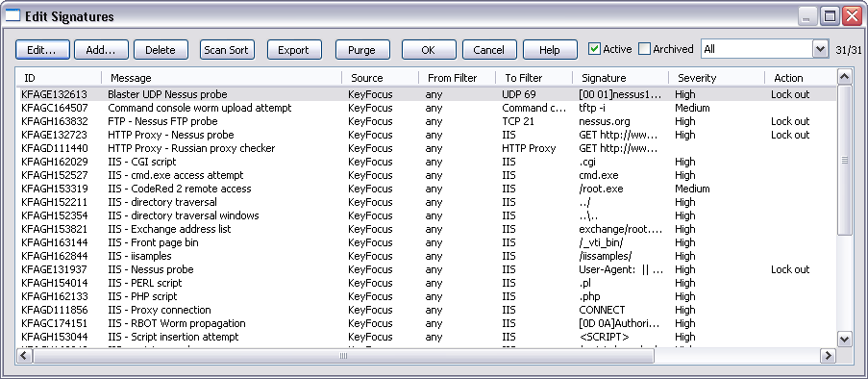The width and height of the screenshot is (868, 379).
Task: Select IIS - Exchange address list
Action: click(x=426, y=229)
